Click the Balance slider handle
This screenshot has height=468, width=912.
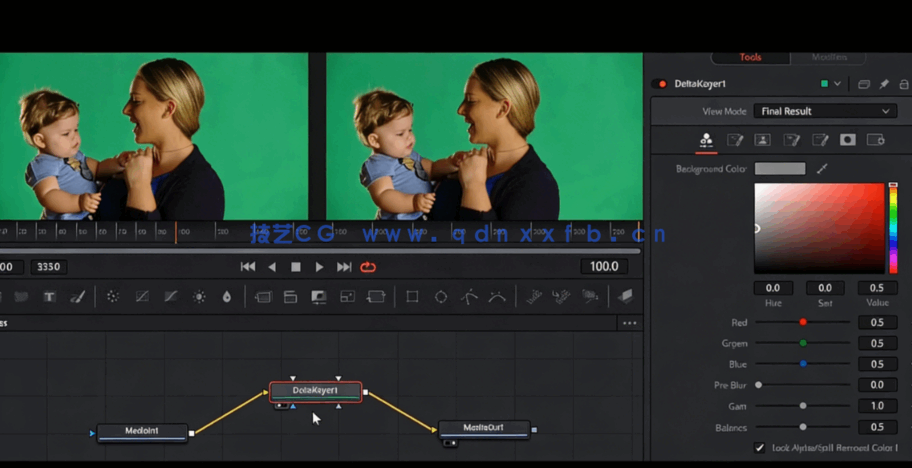click(x=803, y=427)
